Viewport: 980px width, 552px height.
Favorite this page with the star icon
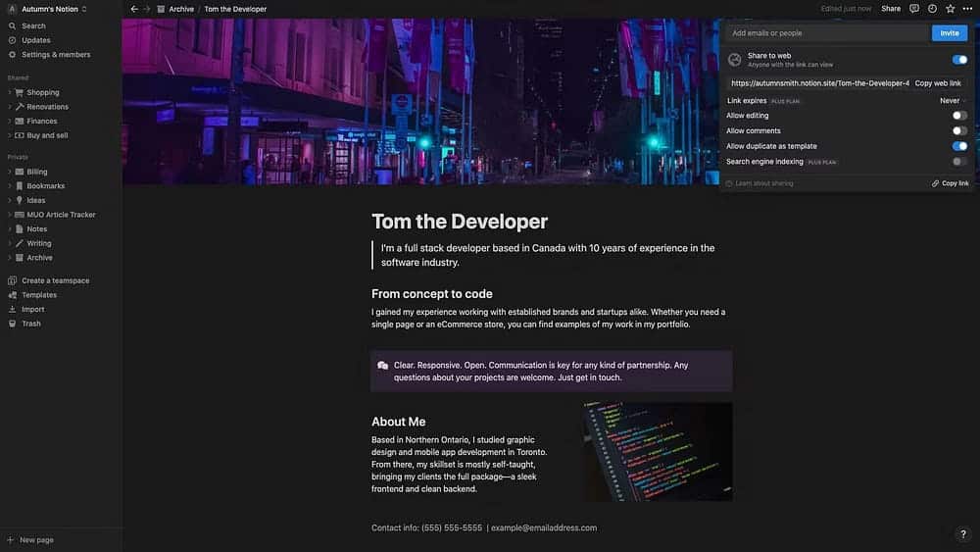[950, 9]
